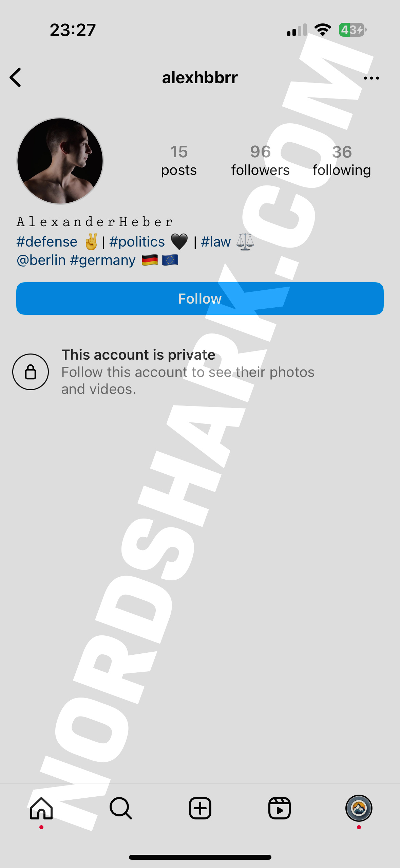View the profile picture

[60, 161]
